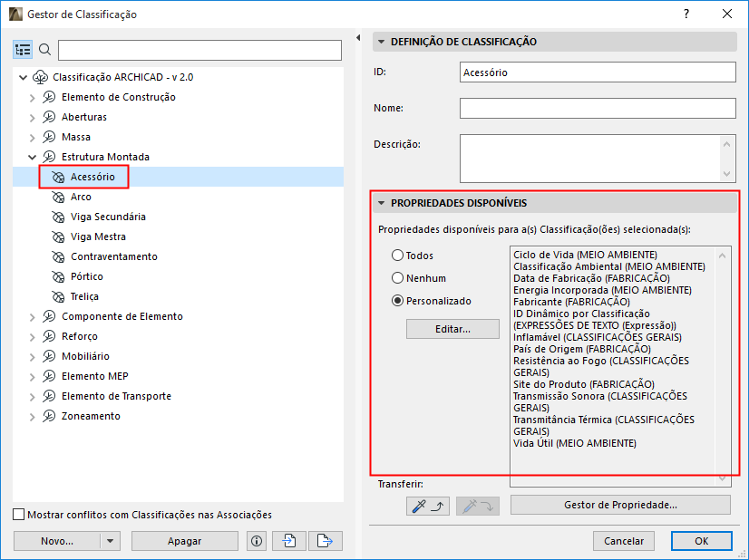749x560 pixels.
Task: Confirm with the OK button
Action: point(701,541)
